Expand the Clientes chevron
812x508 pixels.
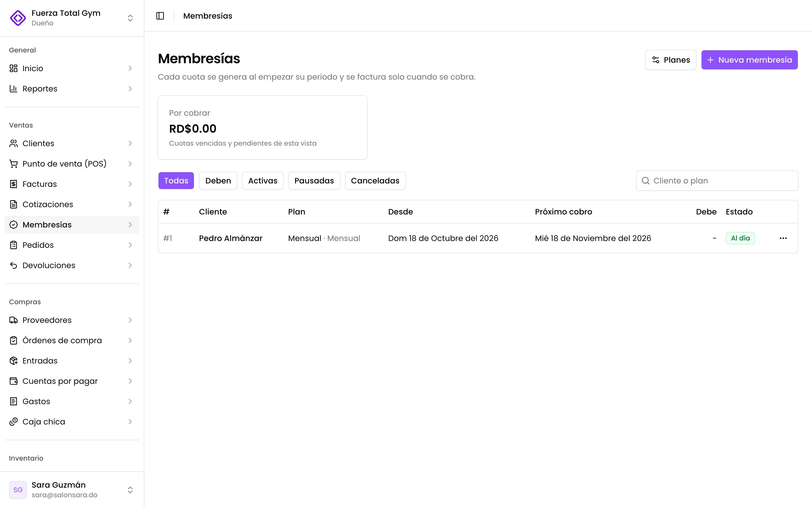tap(130, 143)
